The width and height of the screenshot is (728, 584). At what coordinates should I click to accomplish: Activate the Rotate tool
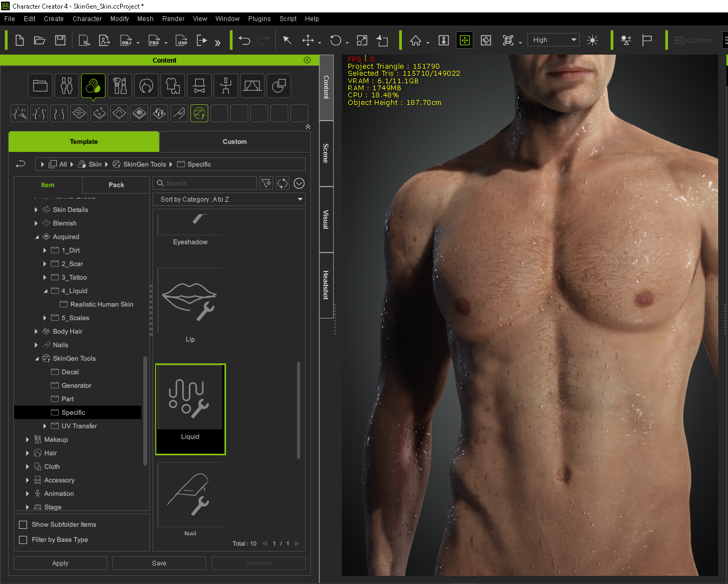point(335,41)
